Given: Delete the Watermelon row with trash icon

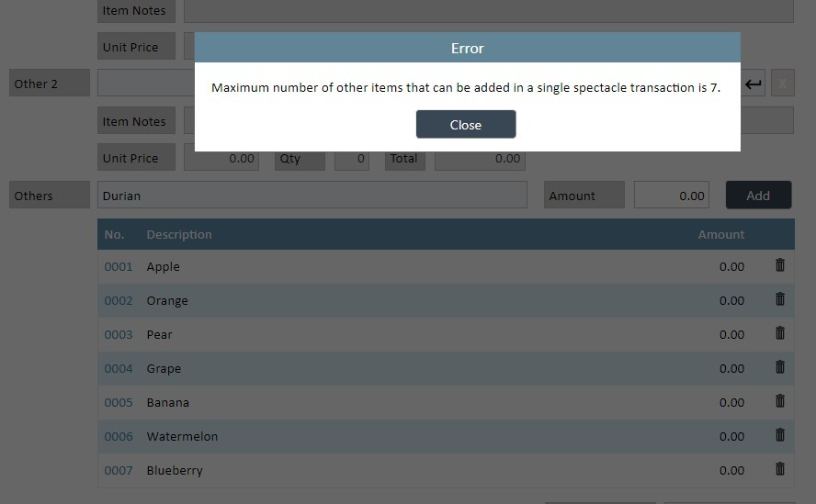Looking at the screenshot, I should 779,435.
